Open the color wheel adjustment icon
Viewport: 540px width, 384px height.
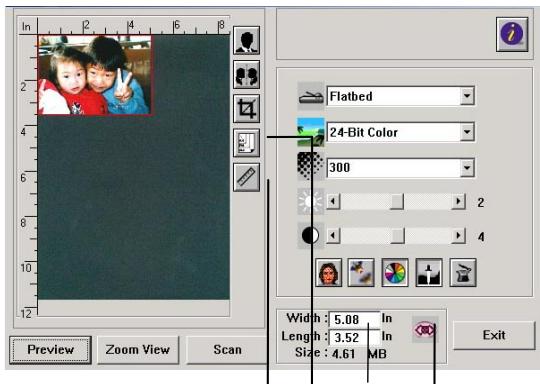[x=395, y=272]
